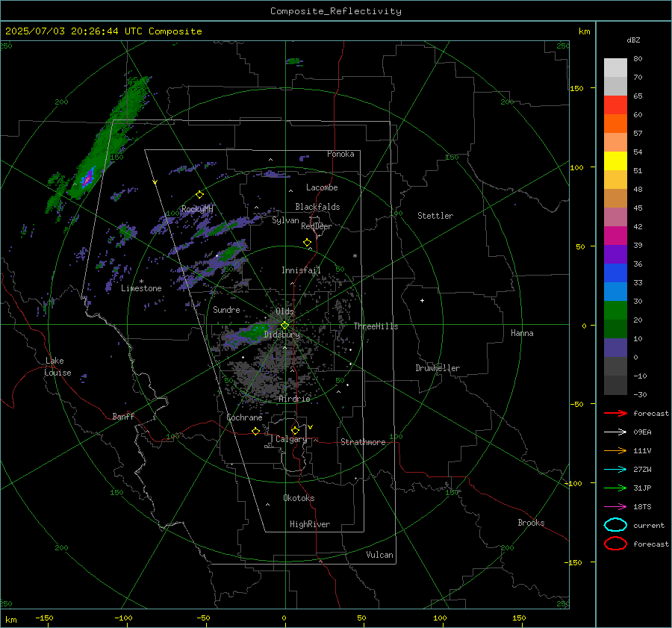This screenshot has height=628, width=672.
Task: Click the Limestone label
Action: tap(141, 288)
